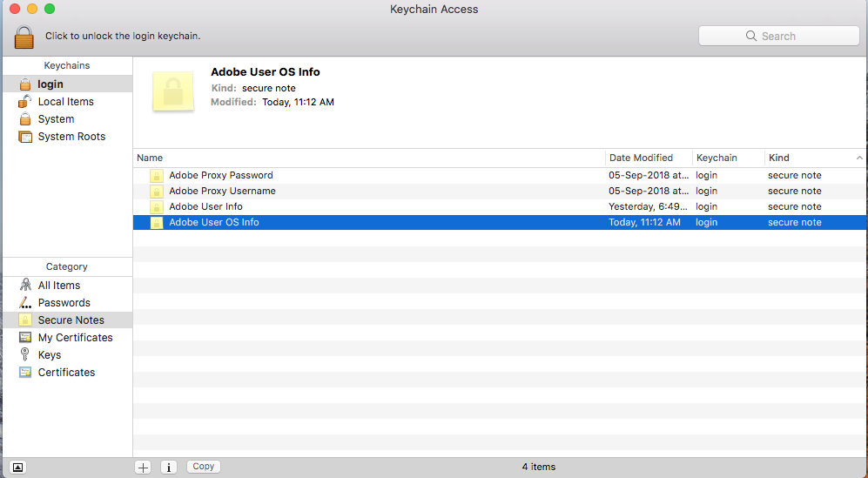The image size is (868, 478).
Task: Select the System keychain
Action: (x=68, y=119)
